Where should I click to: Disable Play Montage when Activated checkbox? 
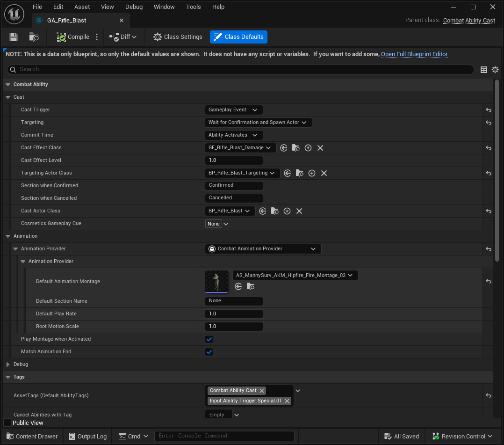[x=209, y=339]
